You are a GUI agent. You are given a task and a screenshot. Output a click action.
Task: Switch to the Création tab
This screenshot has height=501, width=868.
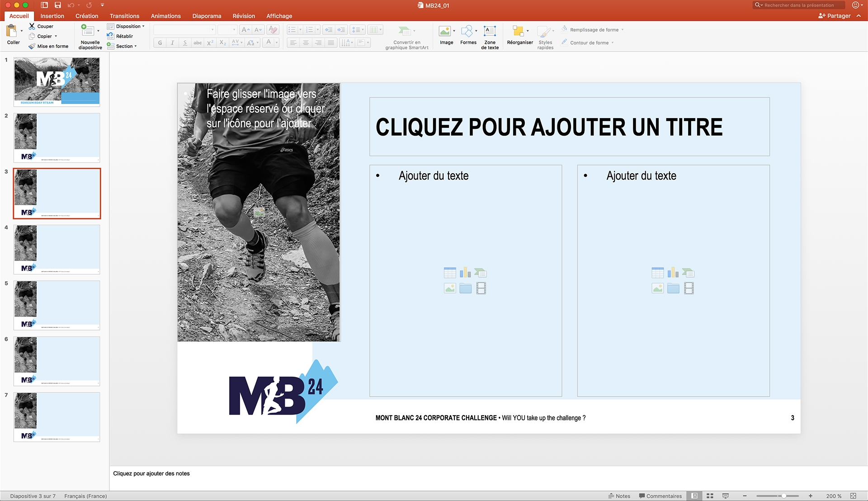pyautogui.click(x=87, y=16)
